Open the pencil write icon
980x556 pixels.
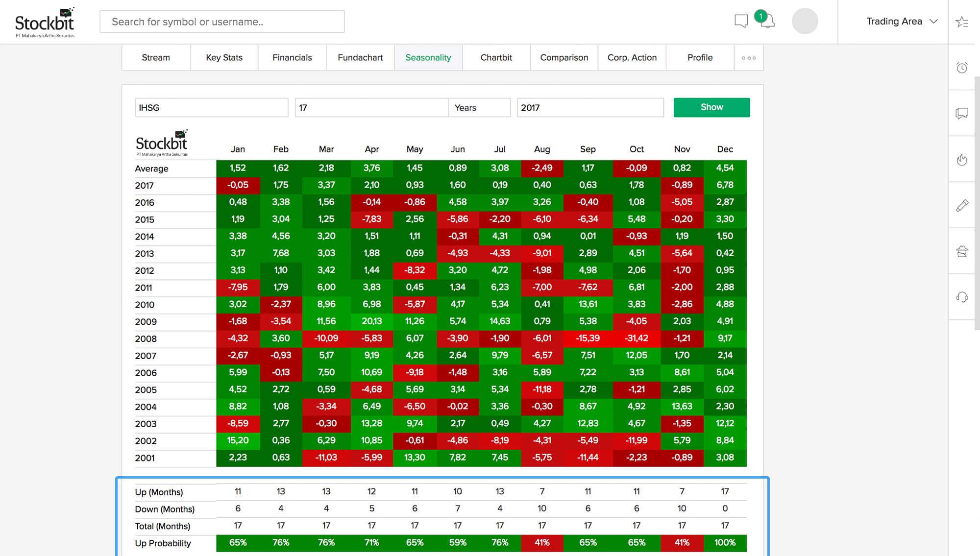pyautogui.click(x=962, y=205)
